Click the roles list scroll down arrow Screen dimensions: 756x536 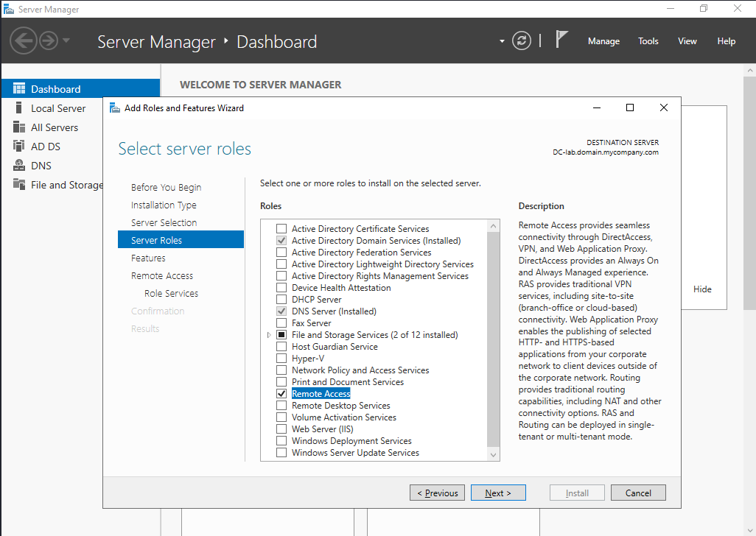494,455
